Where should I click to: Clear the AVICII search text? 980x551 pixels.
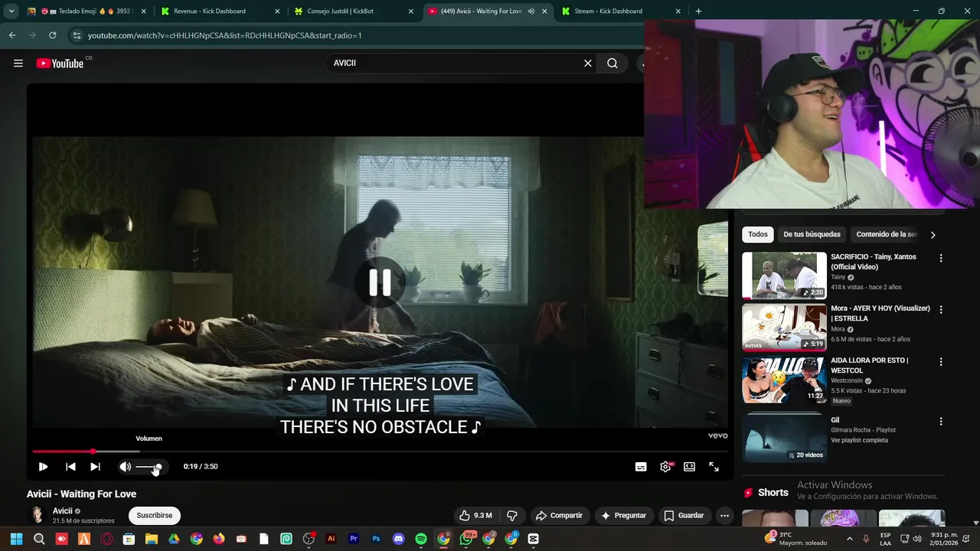(x=588, y=64)
